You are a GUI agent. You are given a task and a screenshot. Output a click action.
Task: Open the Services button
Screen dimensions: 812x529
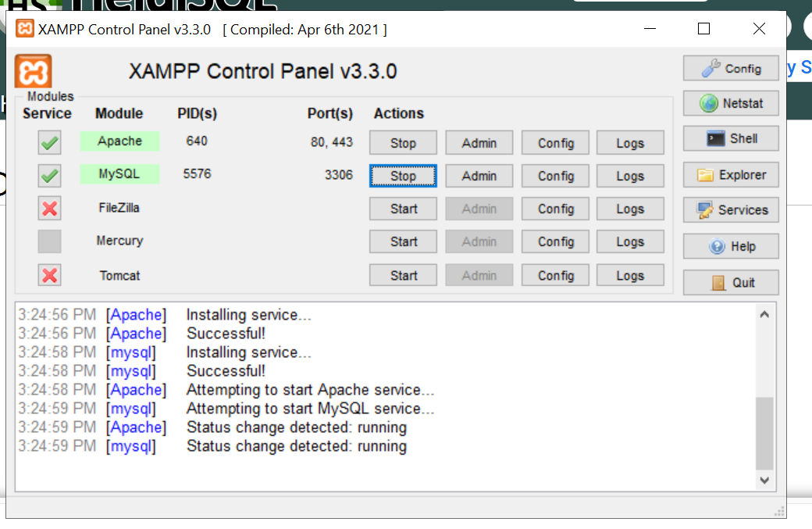(x=731, y=210)
